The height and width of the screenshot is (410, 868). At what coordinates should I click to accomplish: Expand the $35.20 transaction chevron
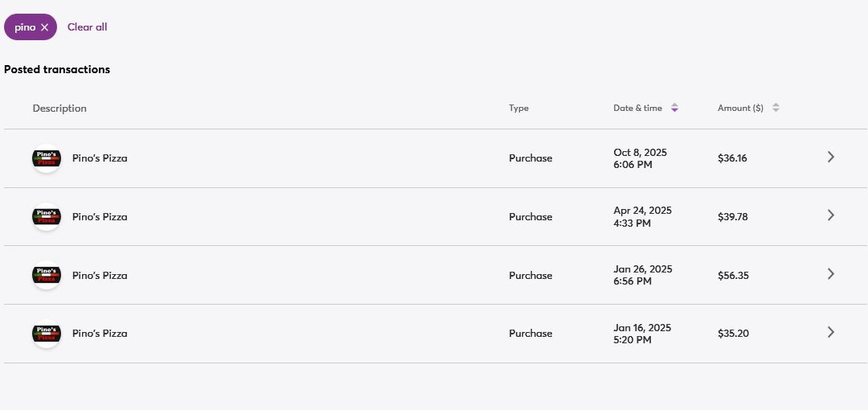click(x=831, y=332)
